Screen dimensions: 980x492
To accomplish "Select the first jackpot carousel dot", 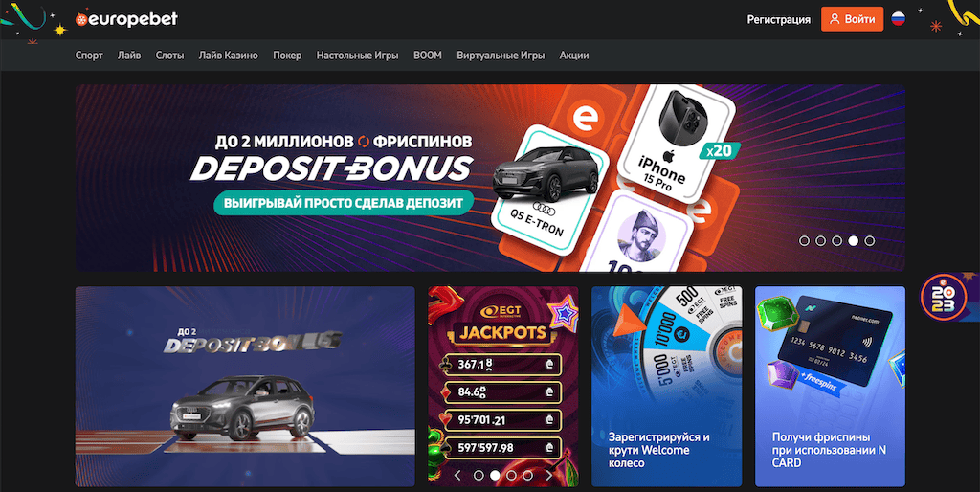I will pyautogui.click(x=479, y=476).
